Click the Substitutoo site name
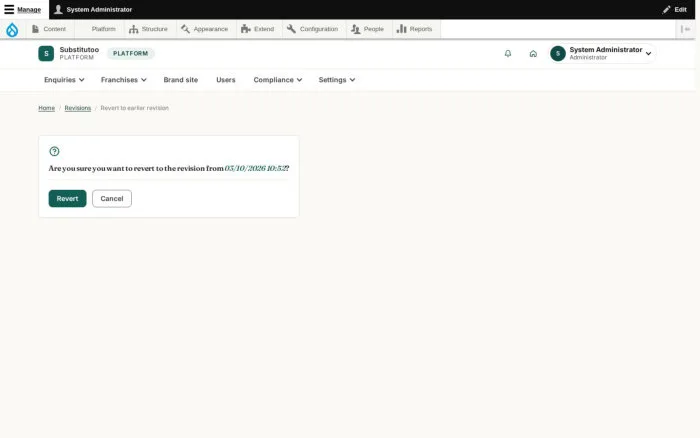Screen dimensions: 700x438 (x=79, y=50)
